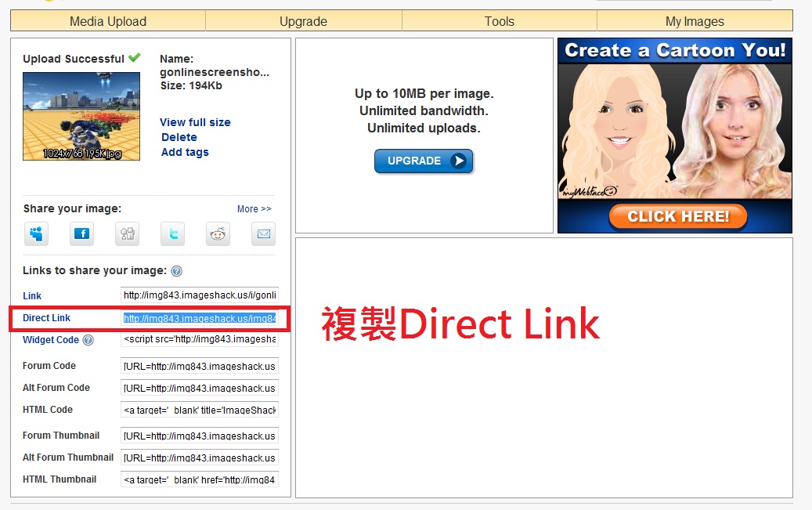Viewport: 812px width, 510px height.
Task: Select the Link URL field
Action: tap(200, 295)
